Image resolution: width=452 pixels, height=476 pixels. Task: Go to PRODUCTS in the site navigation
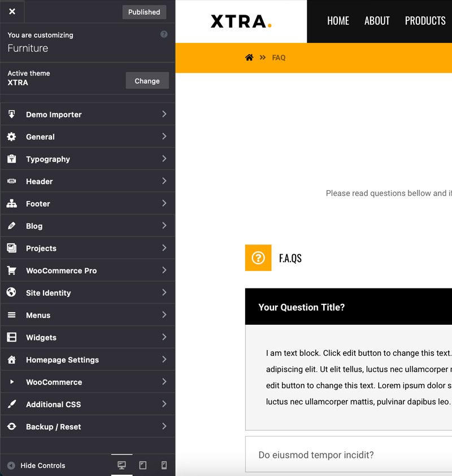pos(425,21)
